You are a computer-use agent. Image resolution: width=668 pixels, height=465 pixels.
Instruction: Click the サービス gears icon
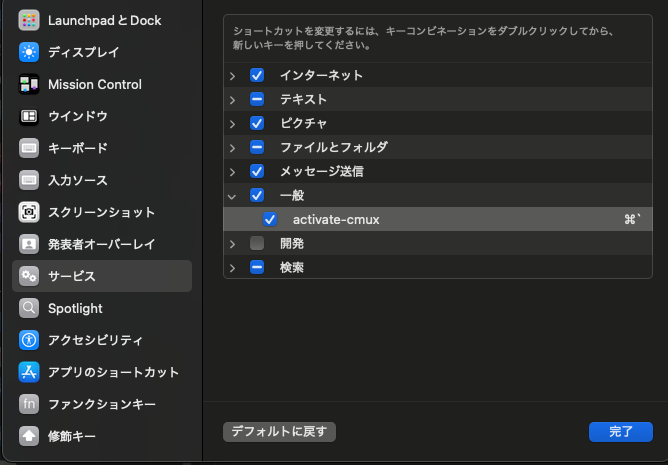pos(29,276)
